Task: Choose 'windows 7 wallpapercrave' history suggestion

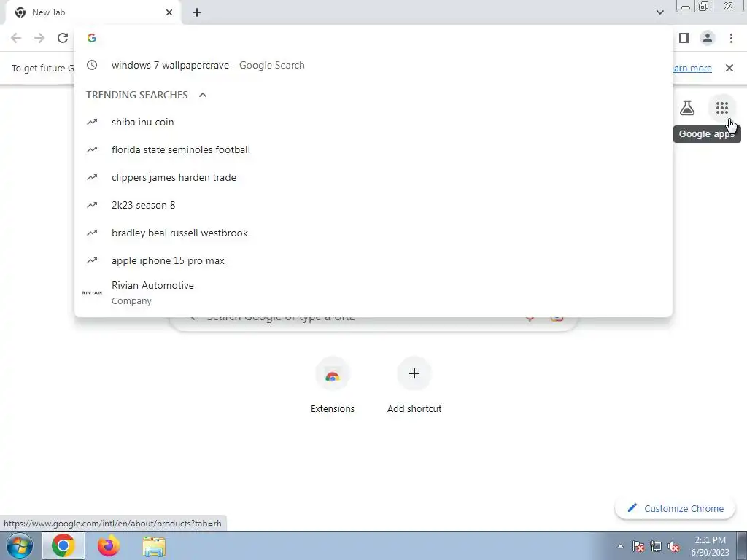Action: [373, 65]
